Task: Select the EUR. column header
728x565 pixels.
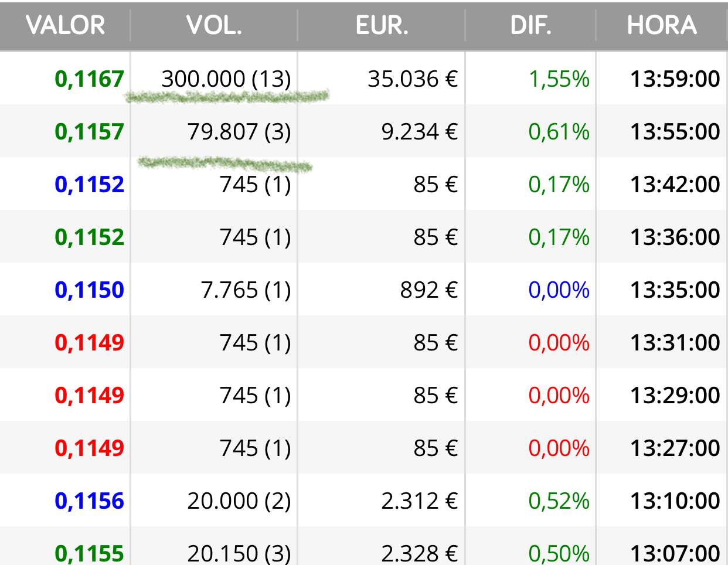Action: pos(382,25)
